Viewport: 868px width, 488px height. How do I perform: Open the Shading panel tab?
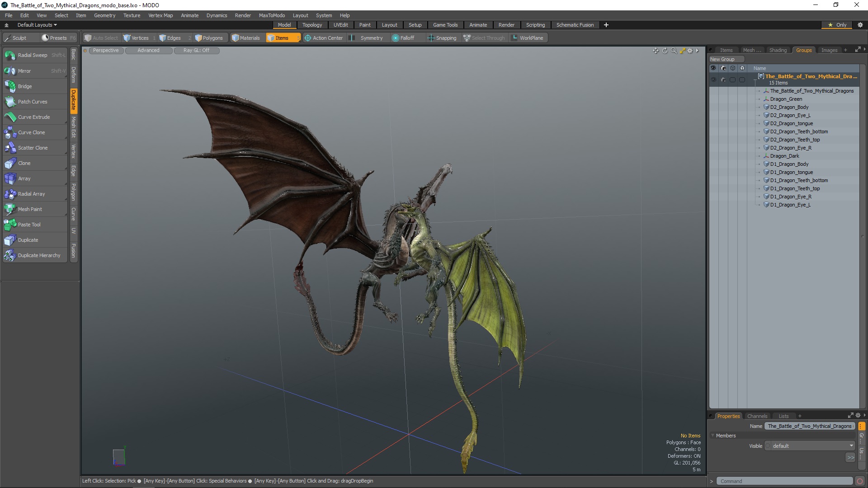[778, 50]
